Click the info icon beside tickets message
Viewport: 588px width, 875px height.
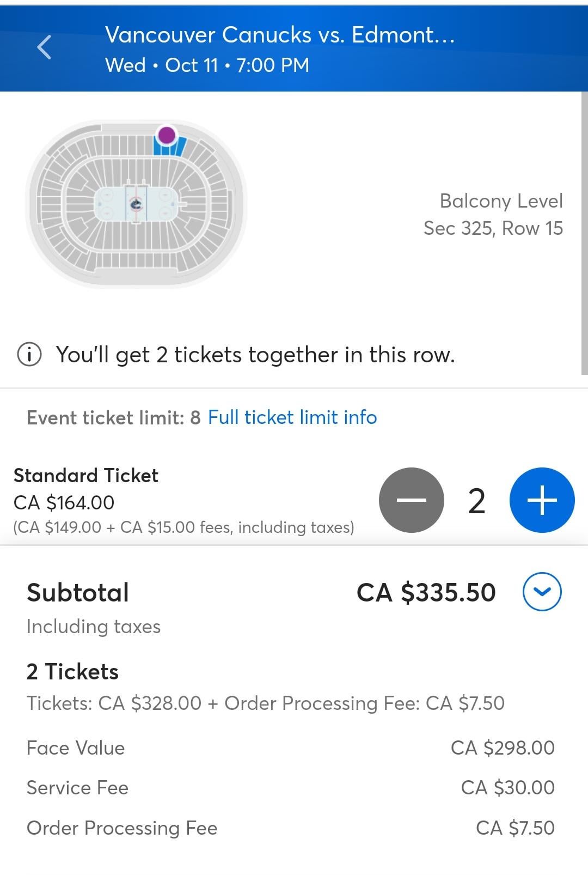[x=29, y=355]
